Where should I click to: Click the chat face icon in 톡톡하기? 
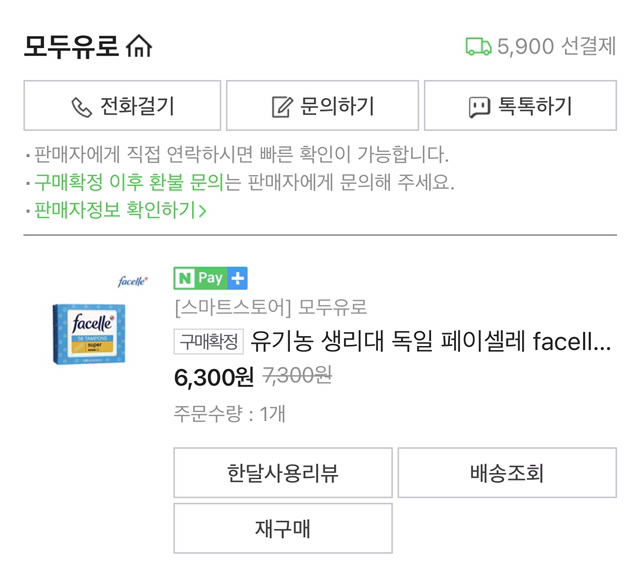480,107
